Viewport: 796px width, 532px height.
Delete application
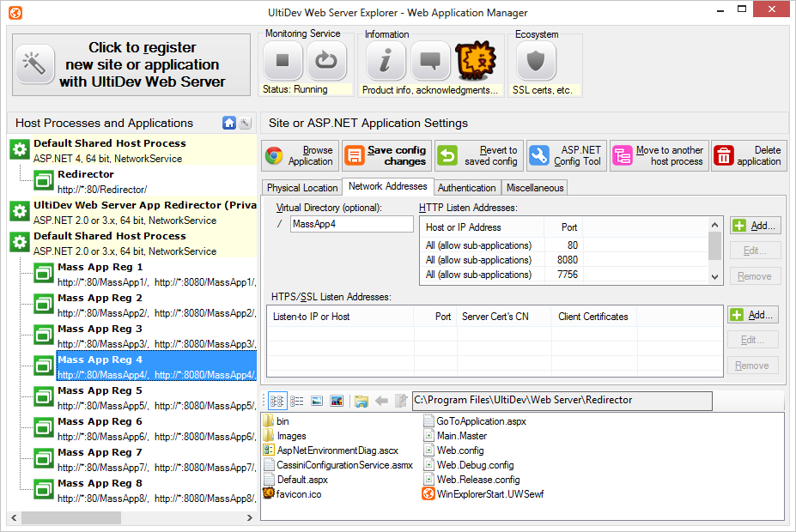point(749,155)
